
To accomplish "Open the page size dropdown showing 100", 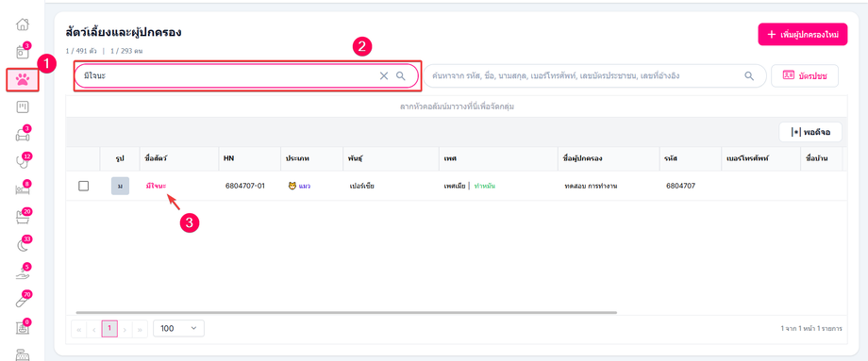I will click(x=179, y=328).
